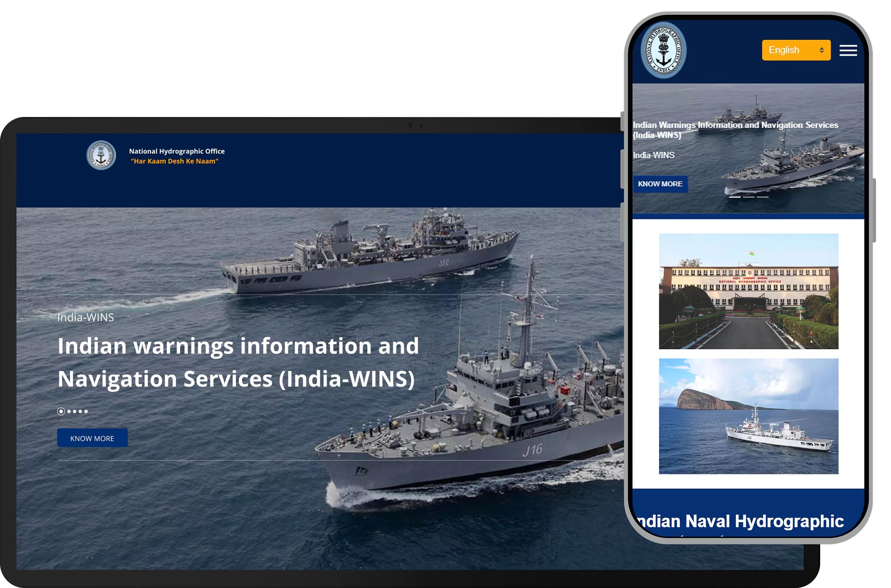The image size is (891, 588).
Task: Select the first slide indicator dash on the phone
Action: click(x=735, y=197)
